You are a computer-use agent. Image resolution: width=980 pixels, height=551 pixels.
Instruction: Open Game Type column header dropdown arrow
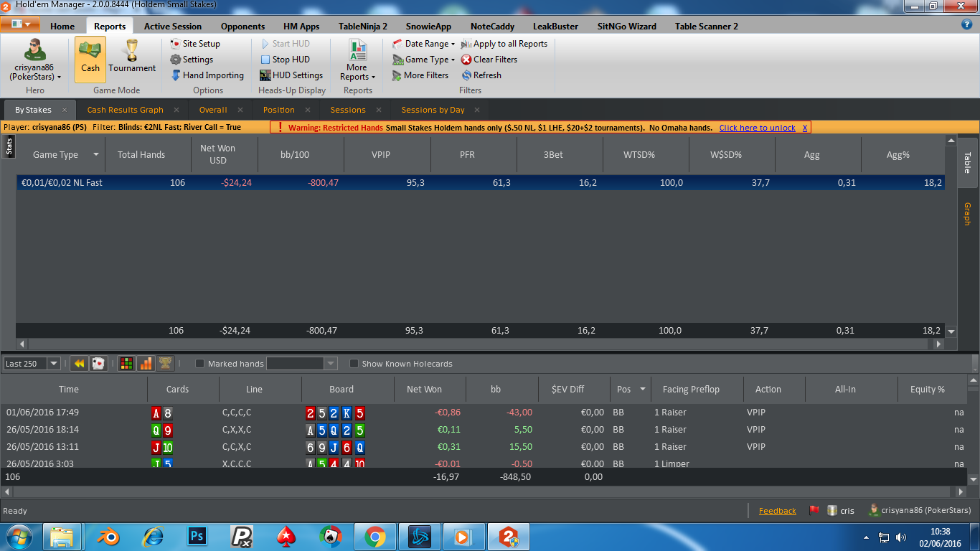click(96, 155)
